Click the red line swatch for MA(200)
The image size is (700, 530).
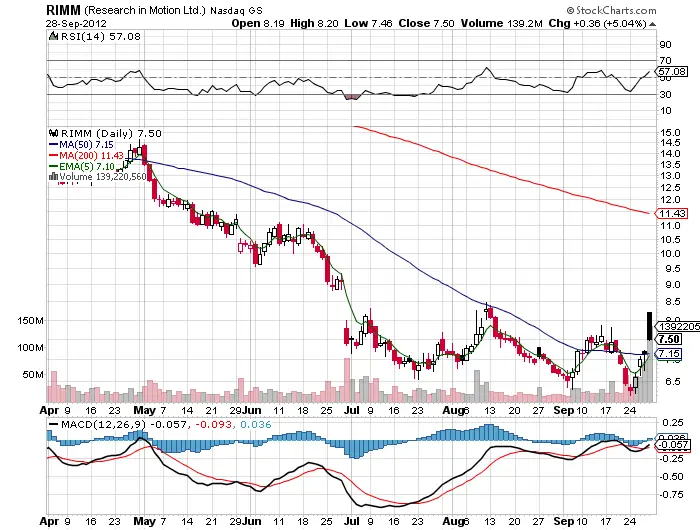54,155
